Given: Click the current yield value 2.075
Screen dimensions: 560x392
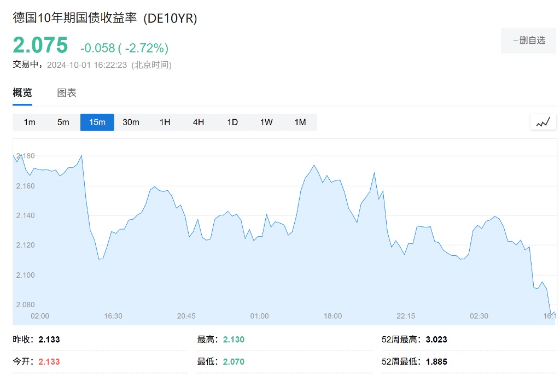Looking at the screenshot, I should pyautogui.click(x=40, y=45).
